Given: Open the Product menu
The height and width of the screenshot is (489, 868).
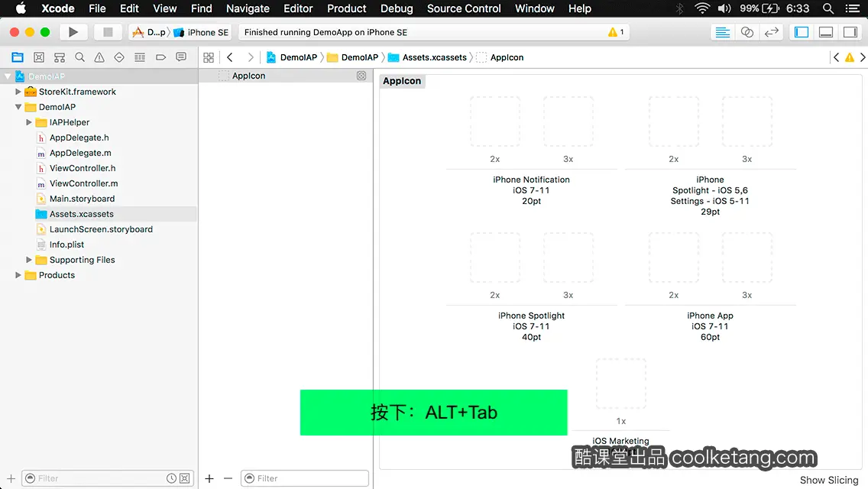Looking at the screenshot, I should click(x=347, y=8).
